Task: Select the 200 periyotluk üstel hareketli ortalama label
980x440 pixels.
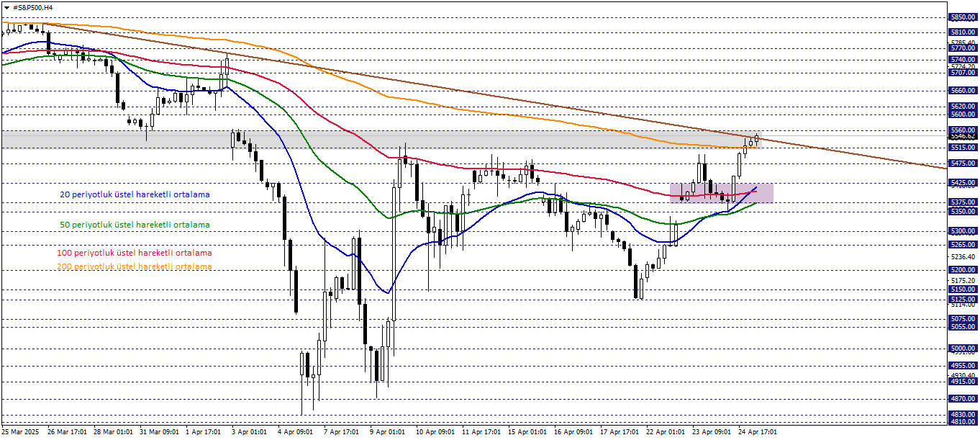Action: [135, 266]
